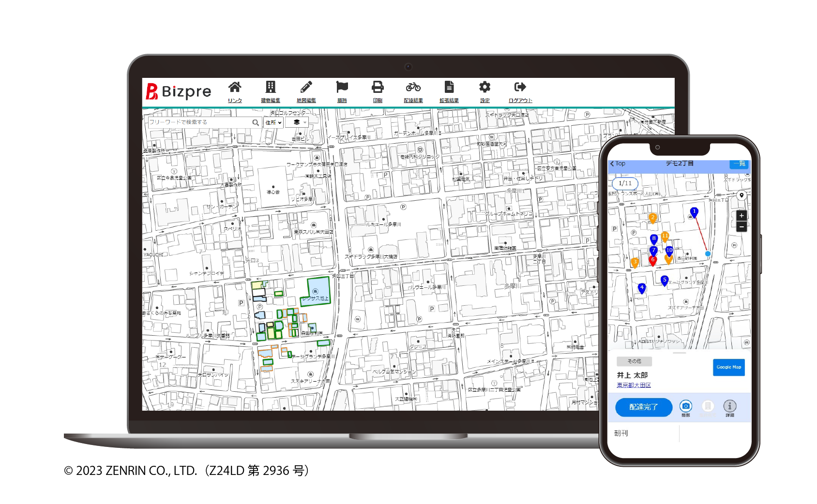
Task: Open the 一覧 list button
Action: tap(739, 164)
